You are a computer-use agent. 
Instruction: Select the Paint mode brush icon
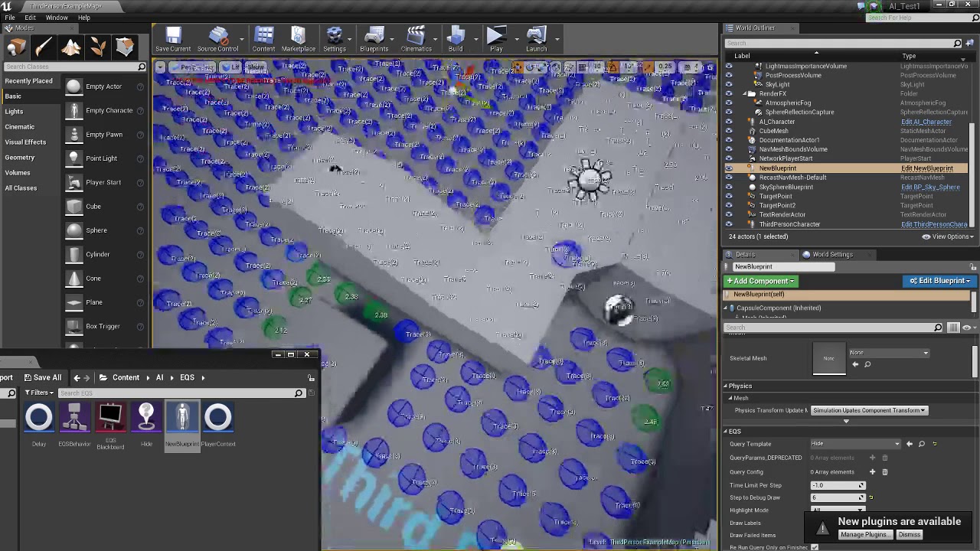click(x=44, y=47)
